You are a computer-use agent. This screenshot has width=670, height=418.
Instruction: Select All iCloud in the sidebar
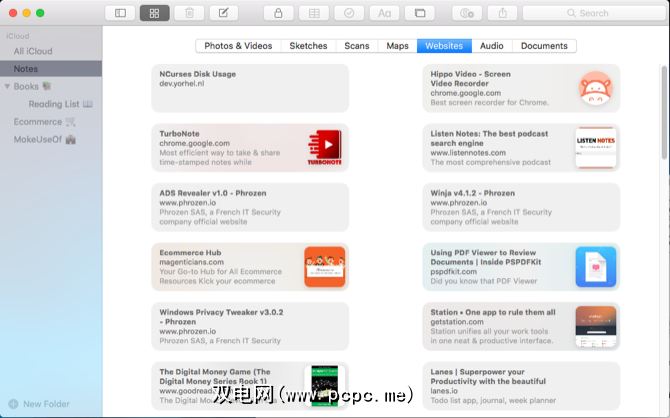tap(51, 51)
